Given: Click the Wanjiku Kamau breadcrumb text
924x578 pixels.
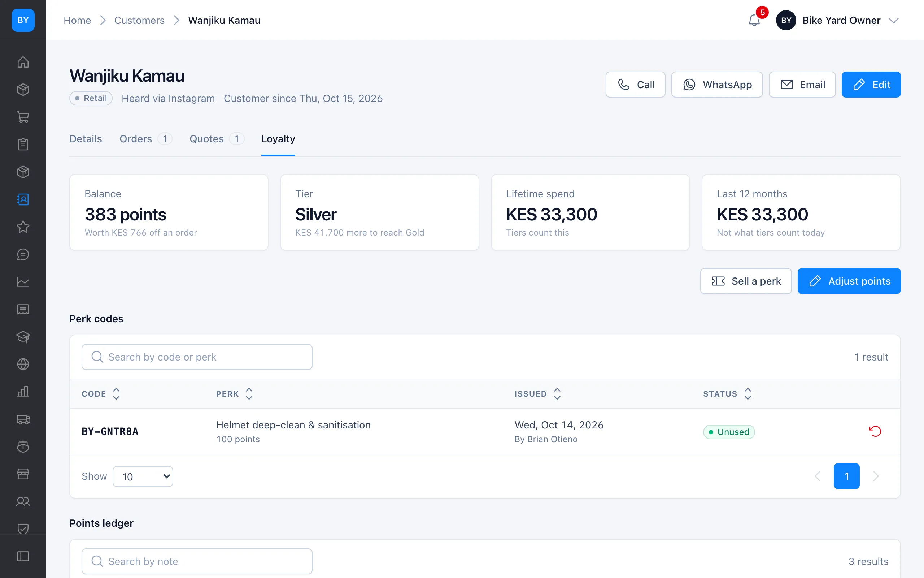Looking at the screenshot, I should click(224, 20).
